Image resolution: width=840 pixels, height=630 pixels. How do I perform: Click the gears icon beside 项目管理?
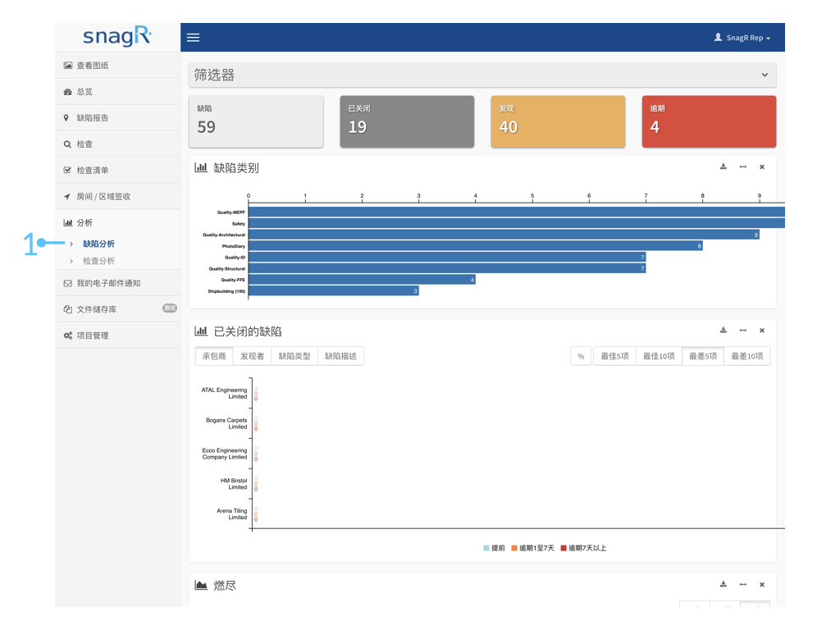[x=68, y=336]
